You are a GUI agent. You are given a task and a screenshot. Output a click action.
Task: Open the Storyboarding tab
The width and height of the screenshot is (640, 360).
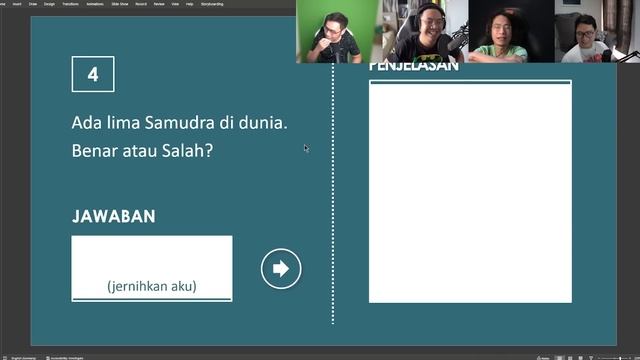[212, 4]
